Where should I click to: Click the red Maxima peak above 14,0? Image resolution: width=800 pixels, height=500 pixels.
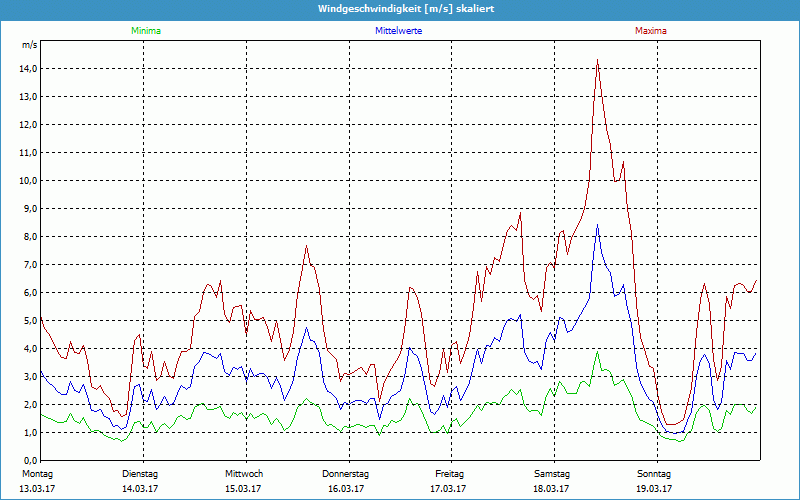[597, 60]
